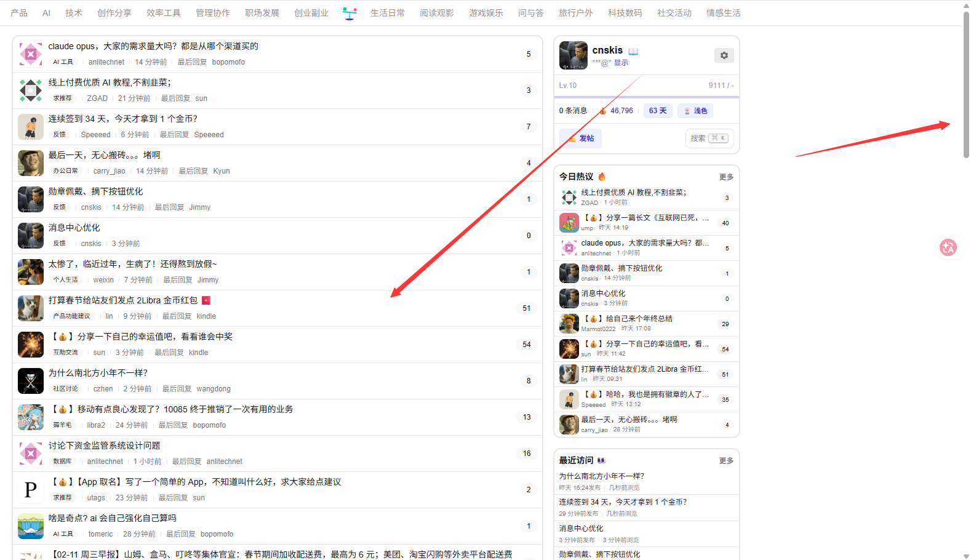Switch to the 游戏娱乐 category tab
The width and height of the screenshot is (971, 560).
486,13
